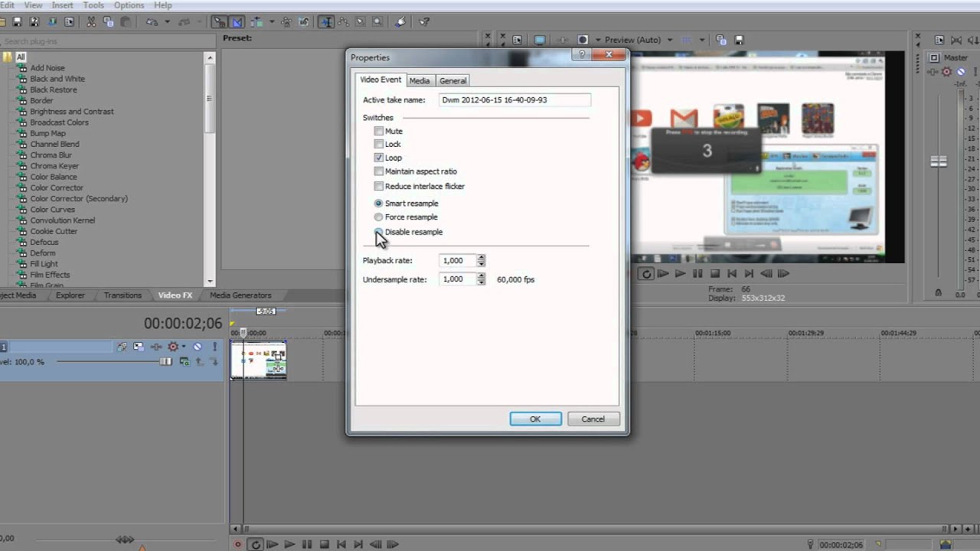
Task: Click the record button in timeline transport
Action: tap(238, 545)
